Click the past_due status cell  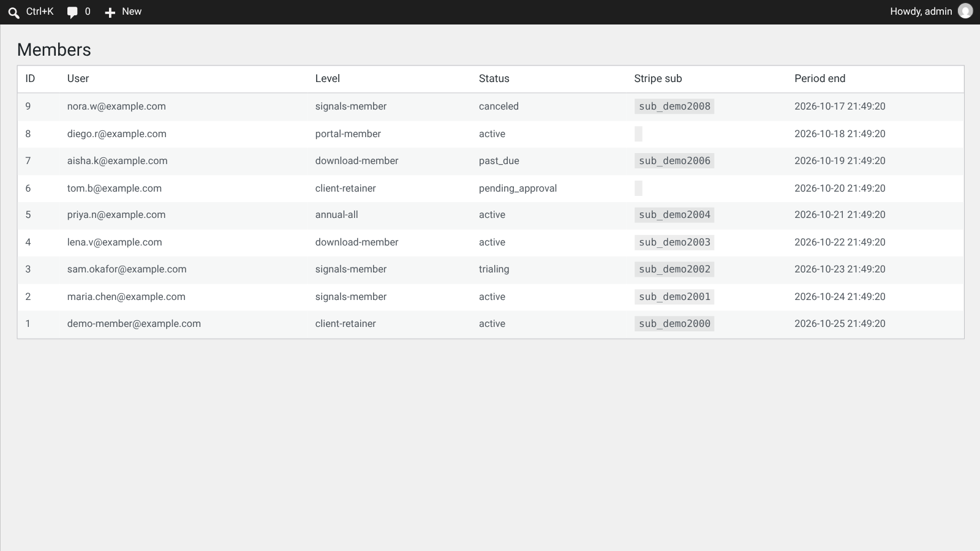coord(499,161)
